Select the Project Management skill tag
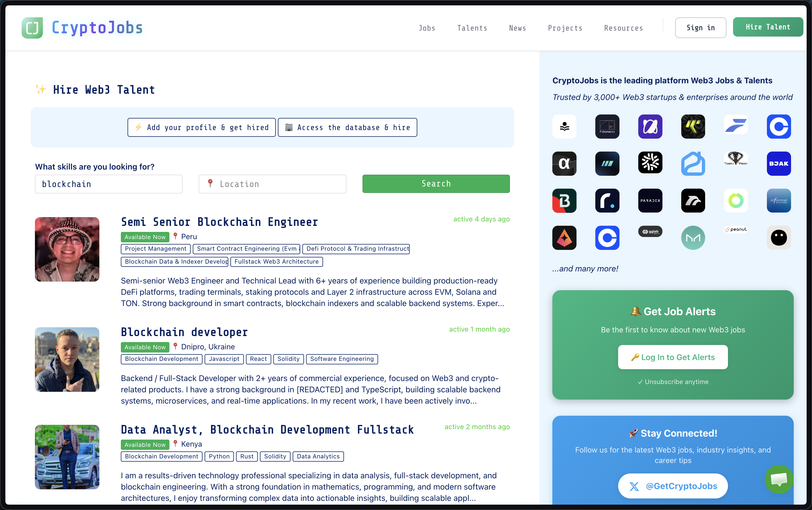812x510 pixels. [155, 249]
